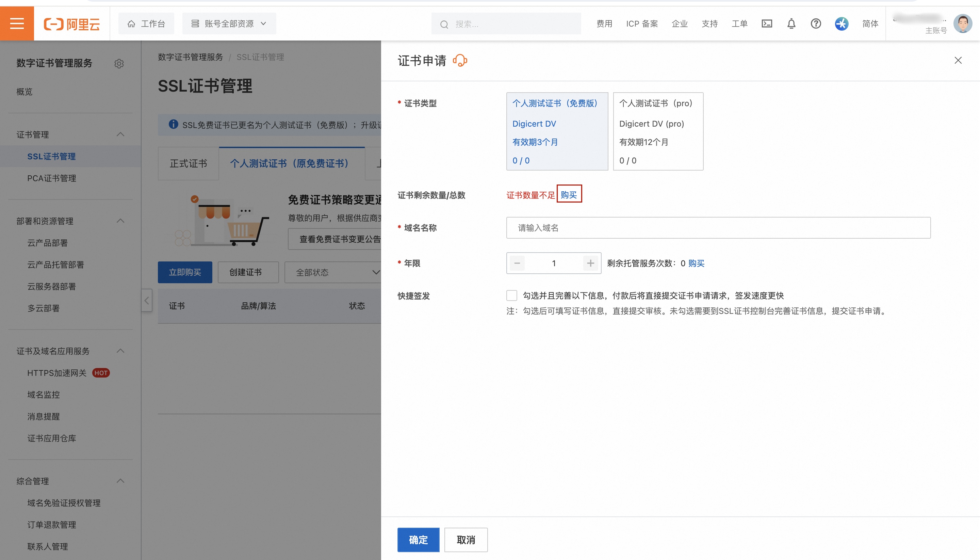
Task: Open 联系人管理 in the sidebar
Action: (47, 546)
